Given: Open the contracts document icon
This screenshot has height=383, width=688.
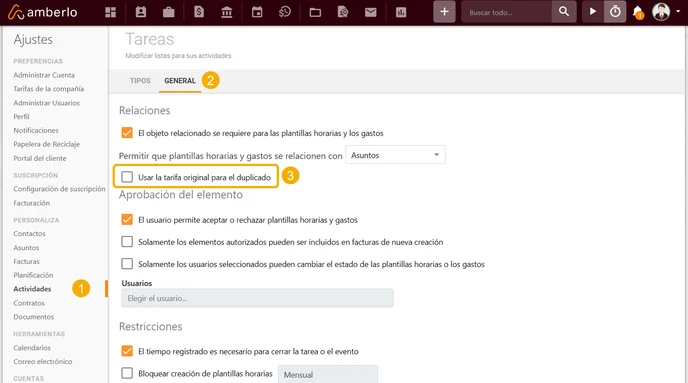Looking at the screenshot, I should tap(343, 12).
